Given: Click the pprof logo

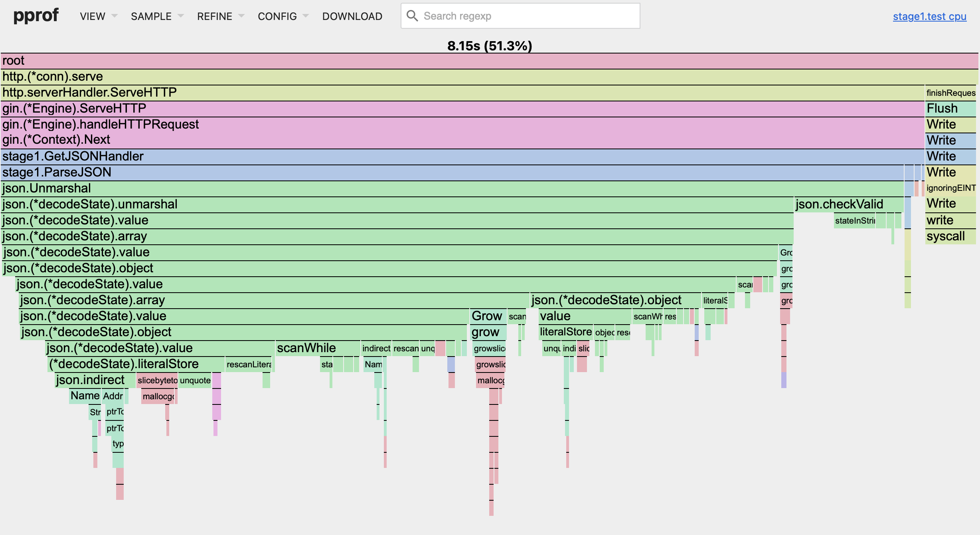Looking at the screenshot, I should (x=36, y=16).
